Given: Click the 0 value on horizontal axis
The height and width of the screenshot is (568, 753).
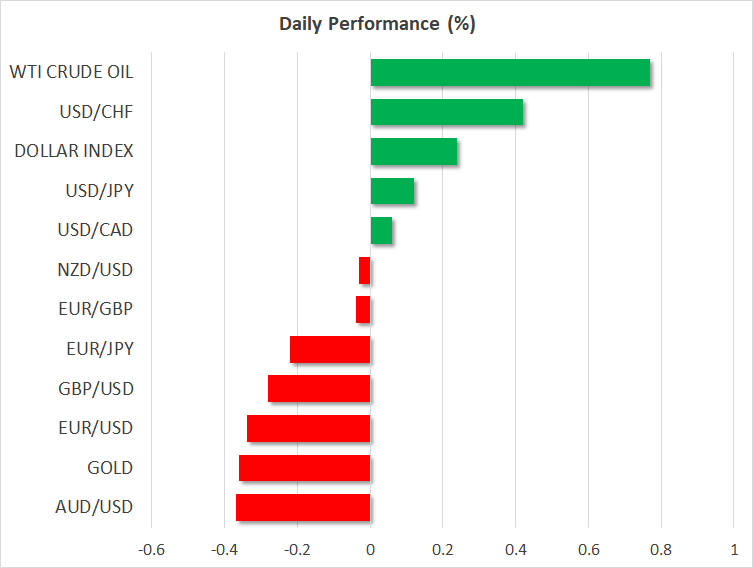Looking at the screenshot, I should click(370, 550).
